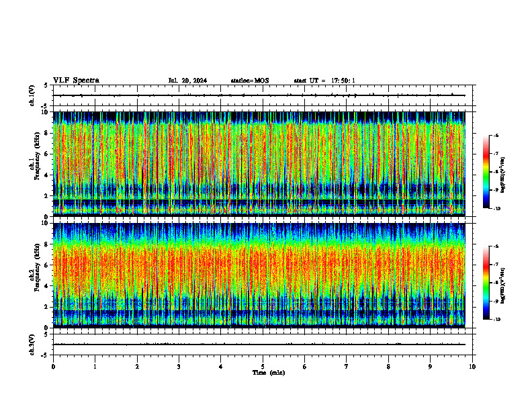Click the "Time (min)" axis label

[x=269, y=373]
